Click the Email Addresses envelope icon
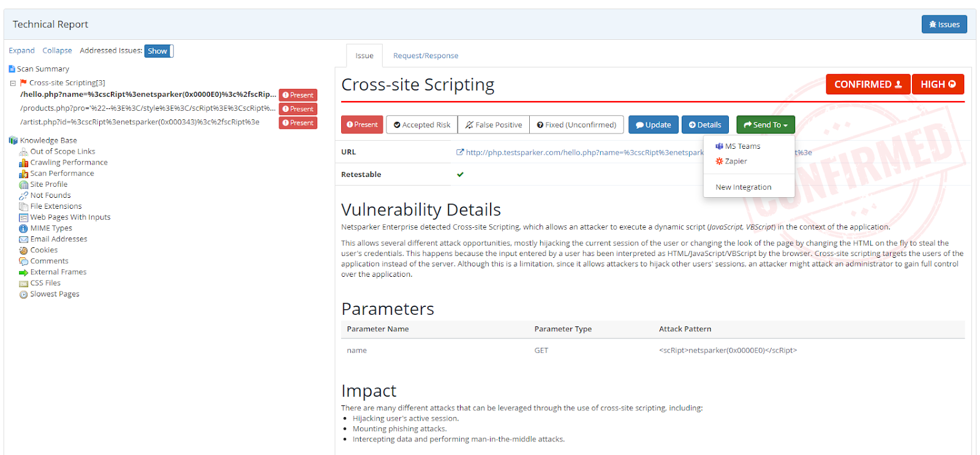Screen dimensions: 980x455 23,239
